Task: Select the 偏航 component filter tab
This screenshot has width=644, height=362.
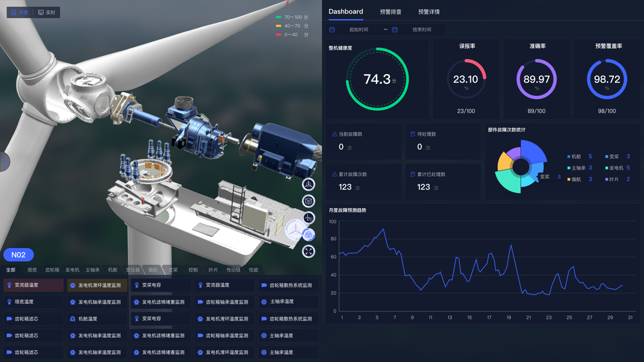Action: [153, 270]
